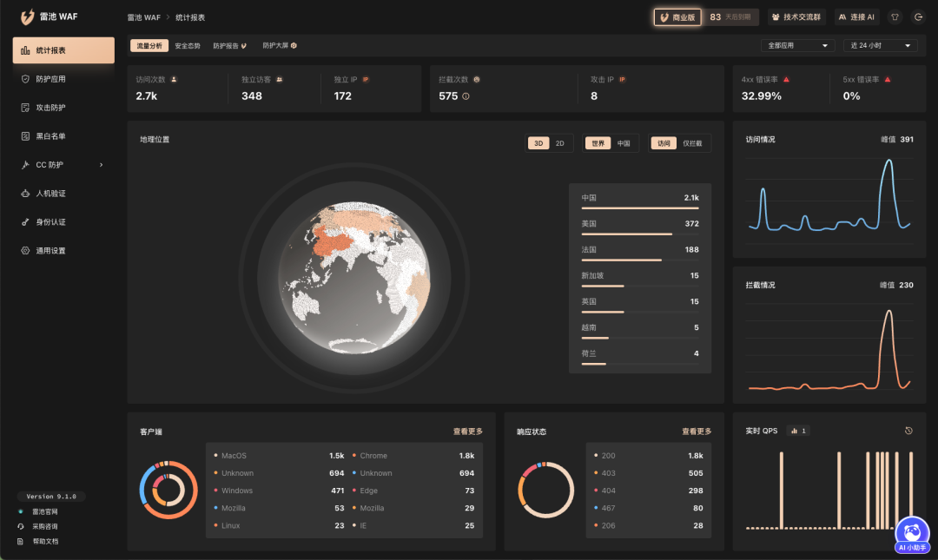Open the 近 24 小时 time range dropdown
Screen dimensions: 938x560
880,45
